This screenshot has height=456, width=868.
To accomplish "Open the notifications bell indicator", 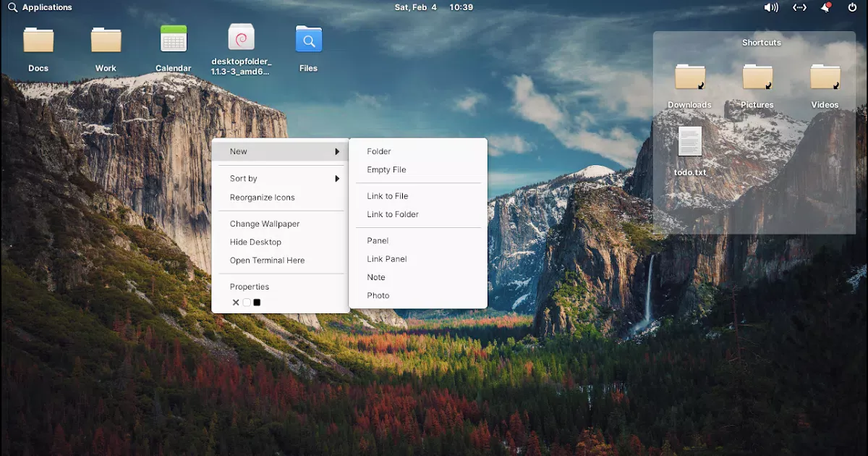I will tap(826, 7).
